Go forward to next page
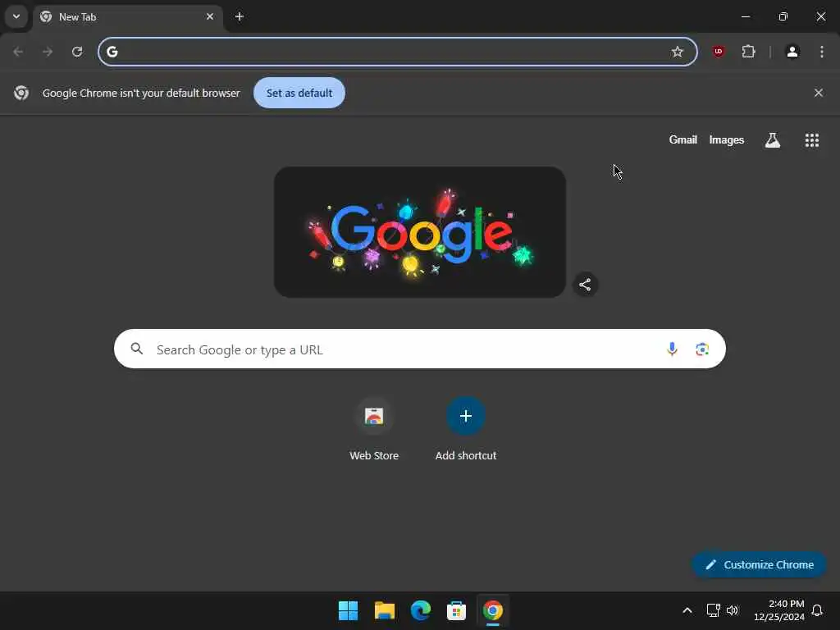This screenshot has height=630, width=840. [48, 52]
